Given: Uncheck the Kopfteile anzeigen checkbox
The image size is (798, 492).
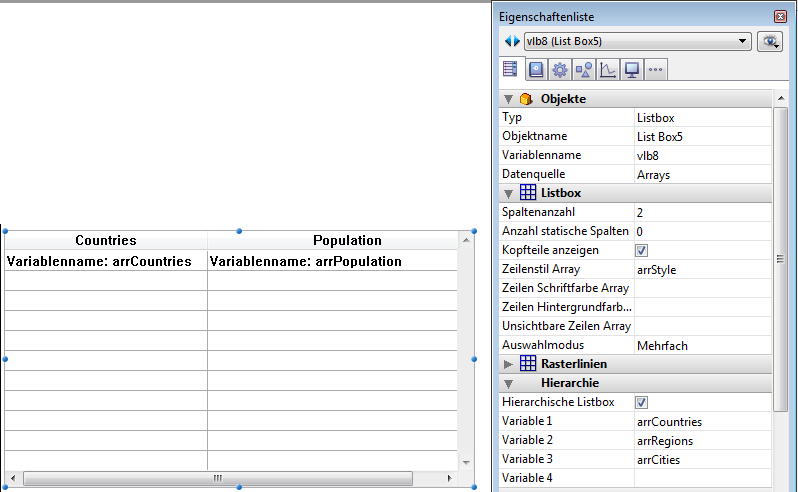Looking at the screenshot, I should 642,250.
